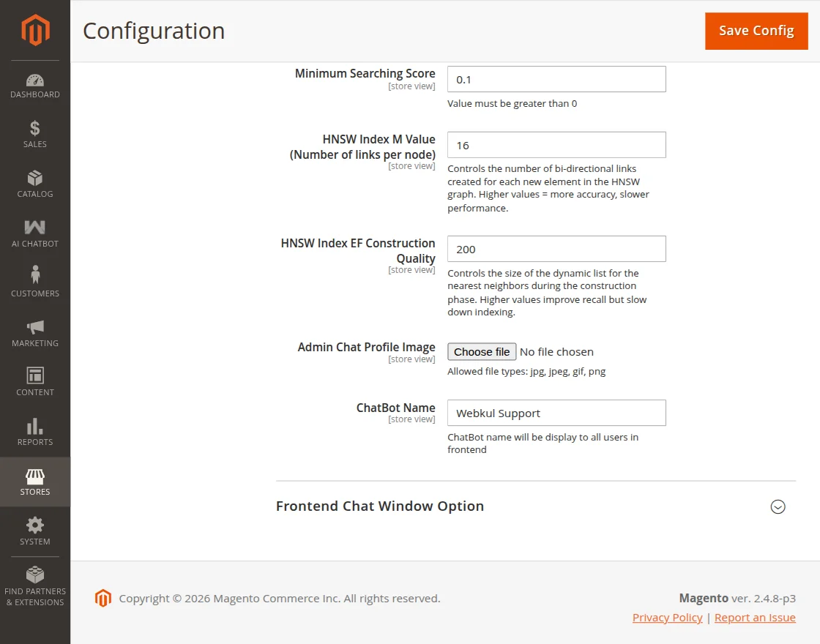Click the Magento logo in sidebar
This screenshot has width=820, height=644.
point(35,30)
